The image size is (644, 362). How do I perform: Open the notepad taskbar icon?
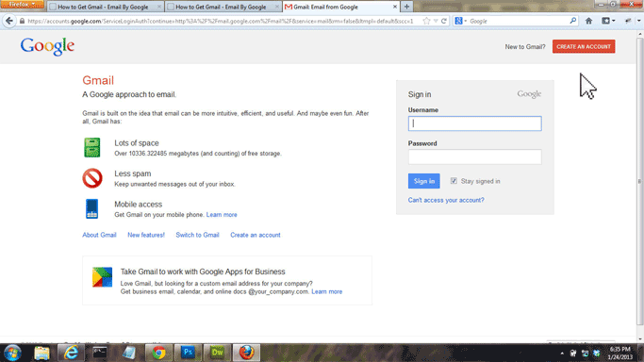coord(129,353)
